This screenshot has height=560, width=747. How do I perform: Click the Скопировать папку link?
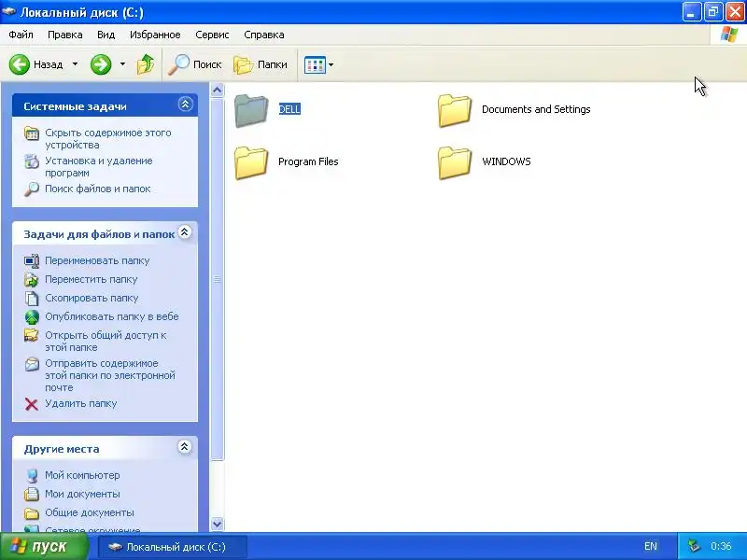92,298
